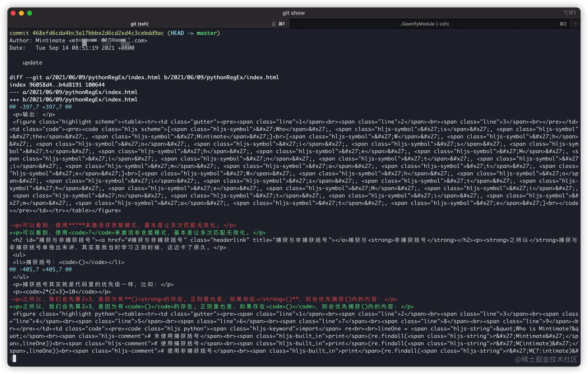Click the ⌥⌘1 indicator in title bar
This screenshot has height=374, width=588.
(570, 13)
